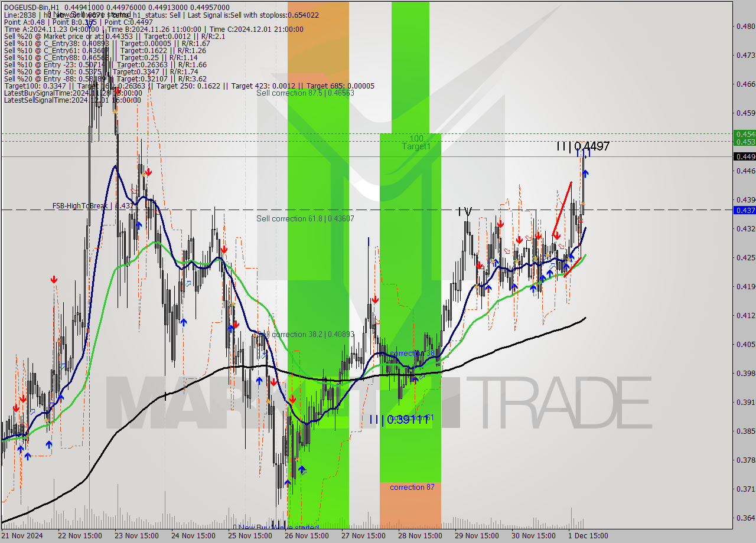Click the 0.398 price axis label

click(x=745, y=373)
